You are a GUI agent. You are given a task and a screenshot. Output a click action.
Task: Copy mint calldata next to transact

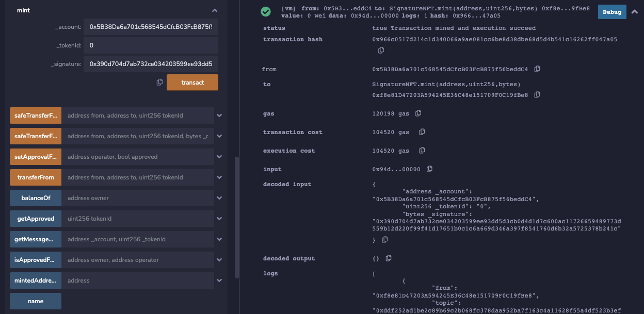coord(159,82)
